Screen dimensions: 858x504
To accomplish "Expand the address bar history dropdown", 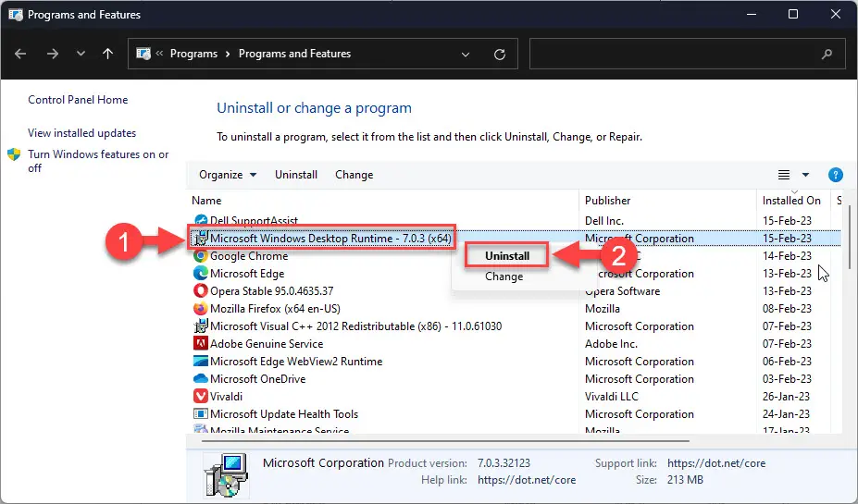I will [x=466, y=55].
